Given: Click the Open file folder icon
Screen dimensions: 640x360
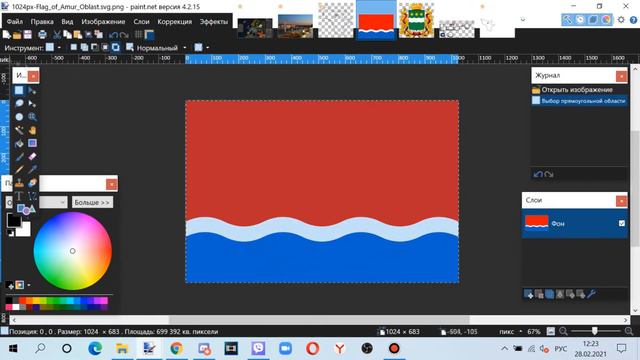Looking at the screenshot, I should click(x=17, y=35).
